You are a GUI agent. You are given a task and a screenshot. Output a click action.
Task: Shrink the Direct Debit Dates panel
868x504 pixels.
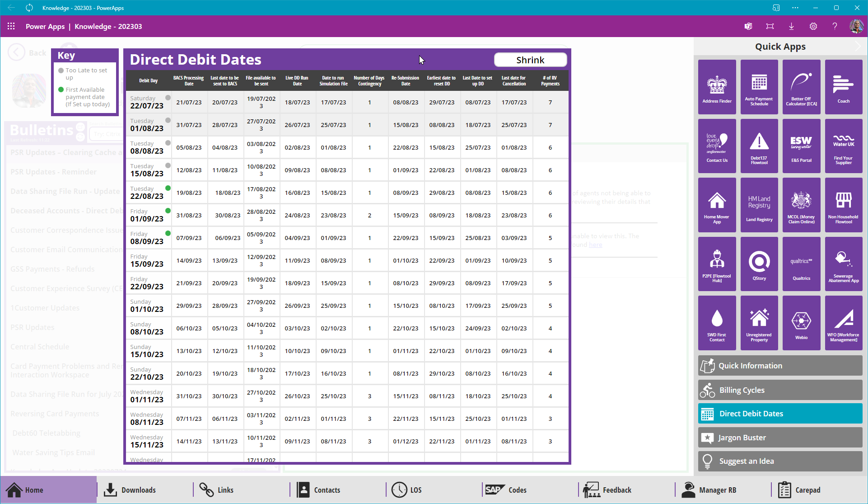tap(530, 60)
